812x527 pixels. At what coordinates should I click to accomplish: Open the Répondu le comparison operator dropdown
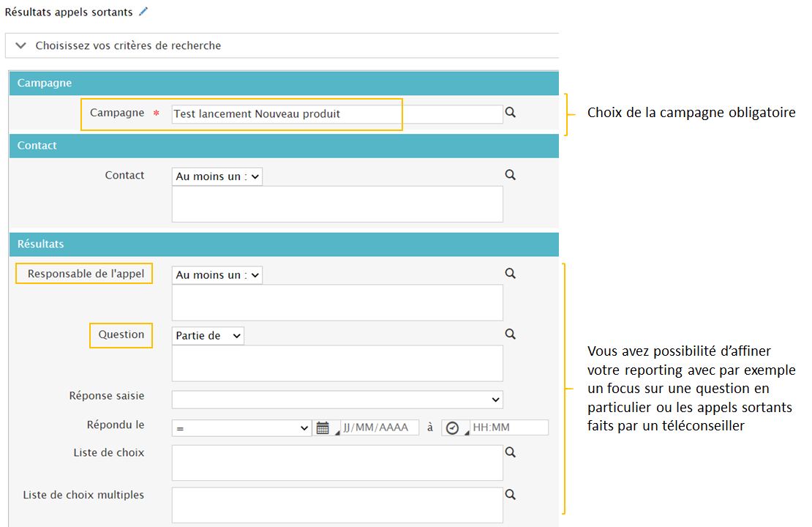[242, 428]
